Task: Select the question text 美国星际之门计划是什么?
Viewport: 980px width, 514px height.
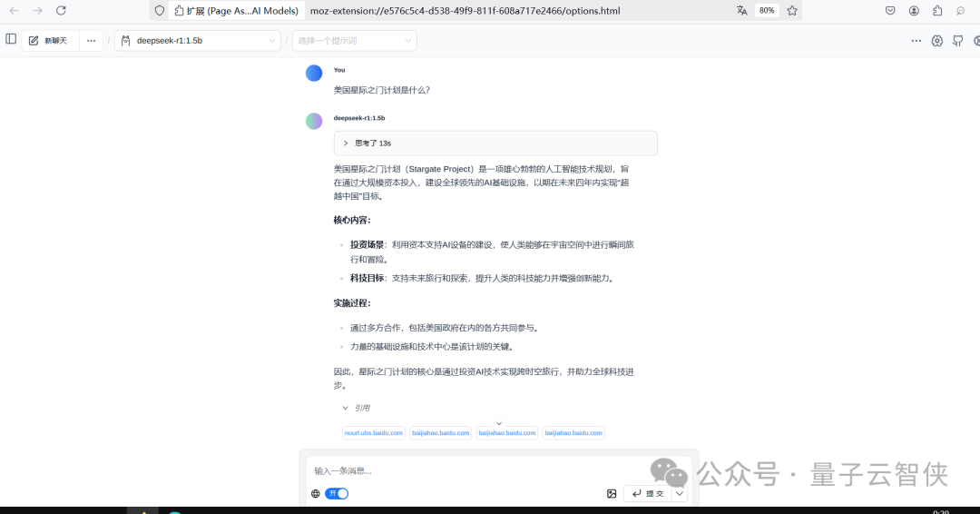Action: [382, 90]
